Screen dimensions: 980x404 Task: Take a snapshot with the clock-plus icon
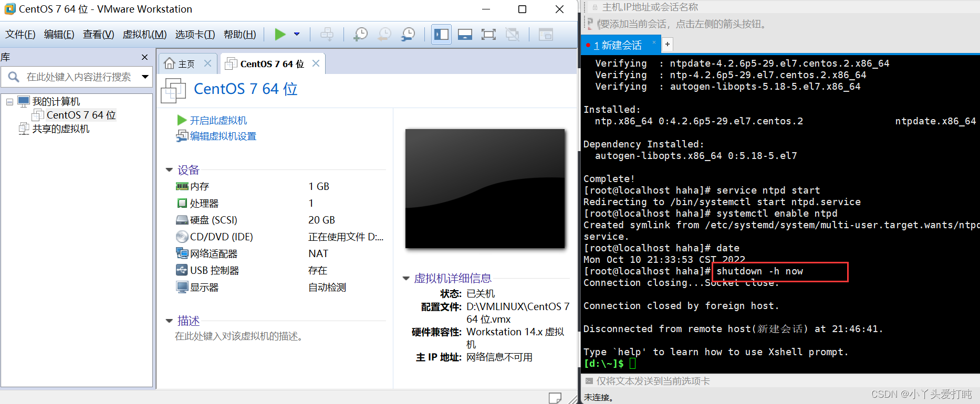click(x=360, y=35)
